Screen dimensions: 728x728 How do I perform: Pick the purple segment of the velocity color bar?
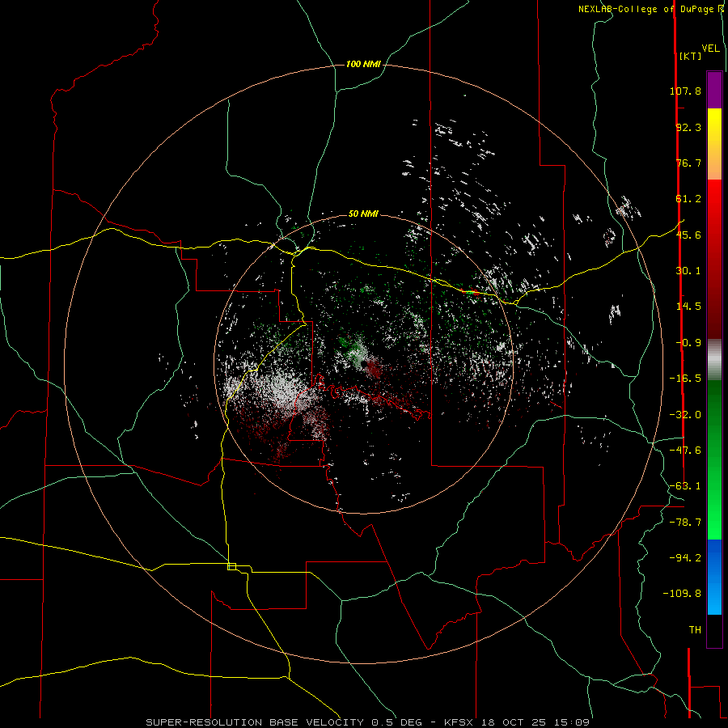[x=714, y=90]
